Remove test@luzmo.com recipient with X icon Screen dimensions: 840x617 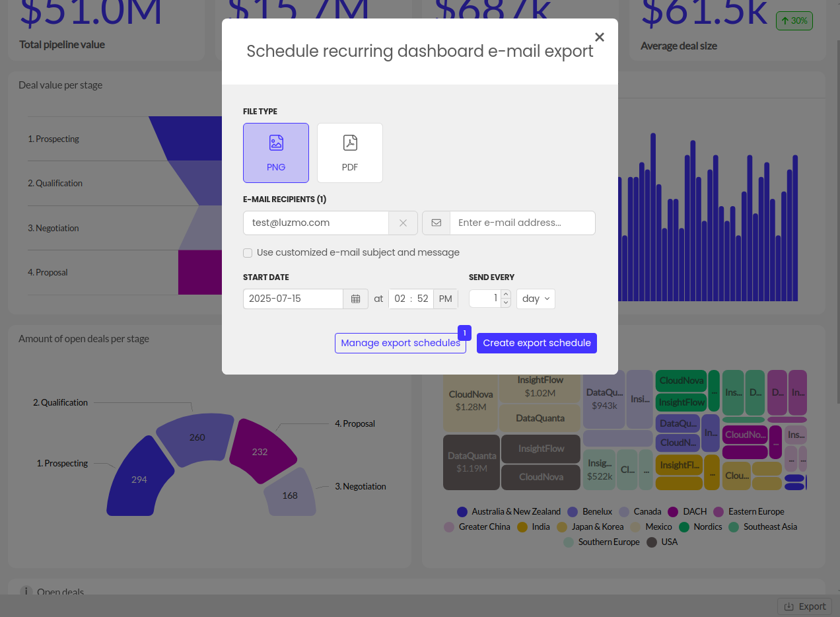(403, 223)
